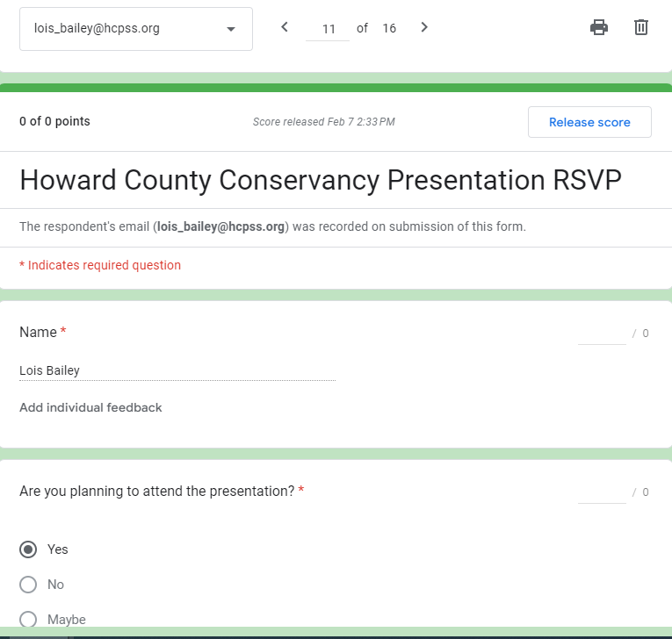Click the Score released timestamp text

[x=323, y=122]
